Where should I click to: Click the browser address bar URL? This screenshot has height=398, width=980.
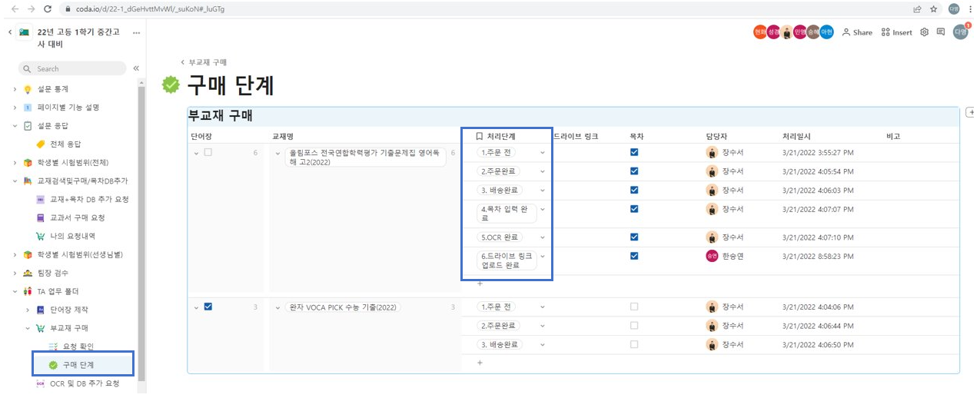click(x=151, y=9)
